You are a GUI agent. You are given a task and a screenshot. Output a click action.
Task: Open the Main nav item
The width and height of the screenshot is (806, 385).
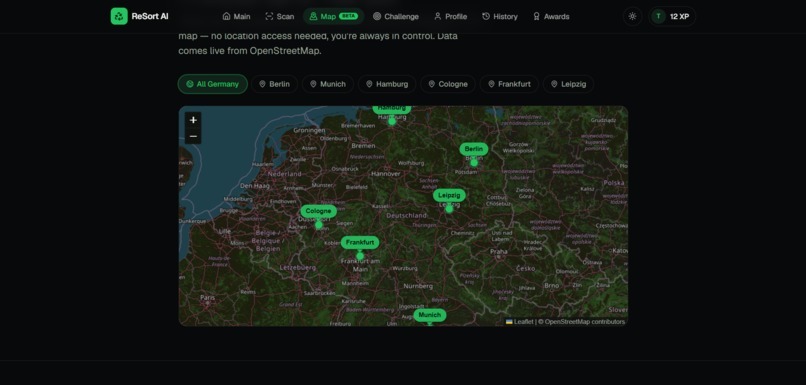(x=236, y=16)
